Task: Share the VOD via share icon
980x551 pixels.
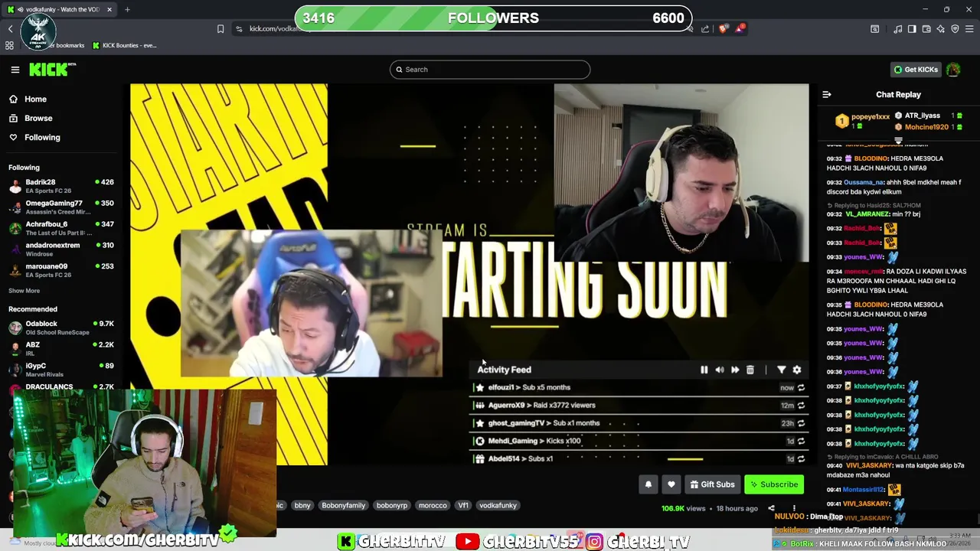Action: tap(771, 508)
